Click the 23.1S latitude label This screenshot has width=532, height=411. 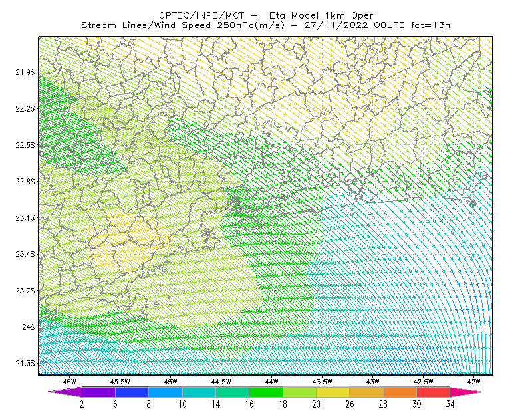point(25,217)
